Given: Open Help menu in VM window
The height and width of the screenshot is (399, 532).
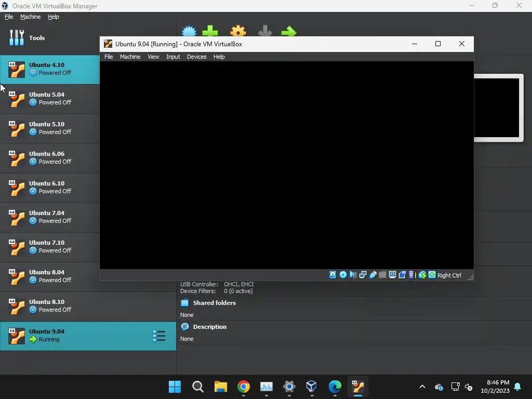Looking at the screenshot, I should [x=219, y=57].
